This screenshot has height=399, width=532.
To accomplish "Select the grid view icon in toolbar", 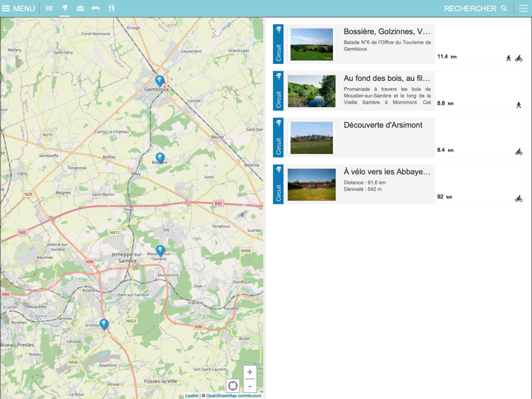I will [x=49, y=8].
